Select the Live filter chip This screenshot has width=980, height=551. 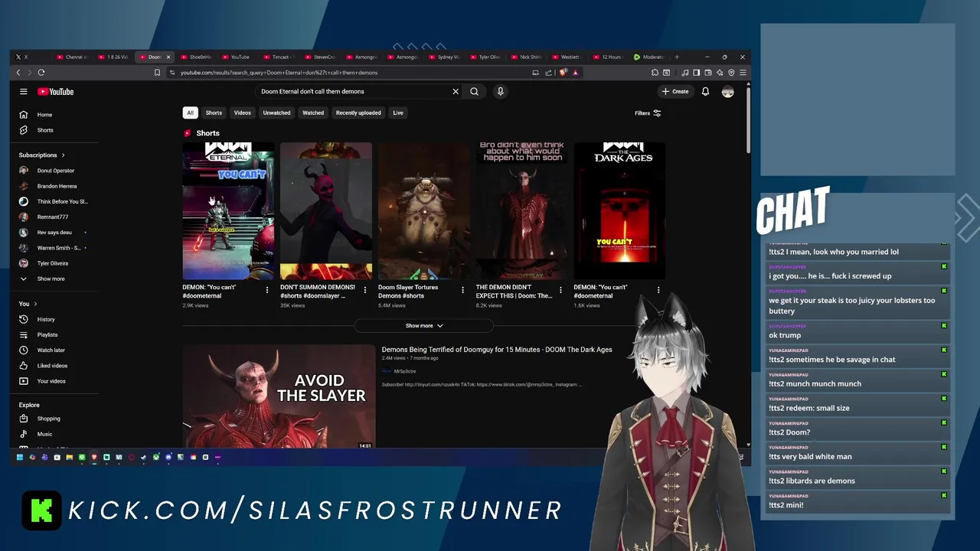398,113
